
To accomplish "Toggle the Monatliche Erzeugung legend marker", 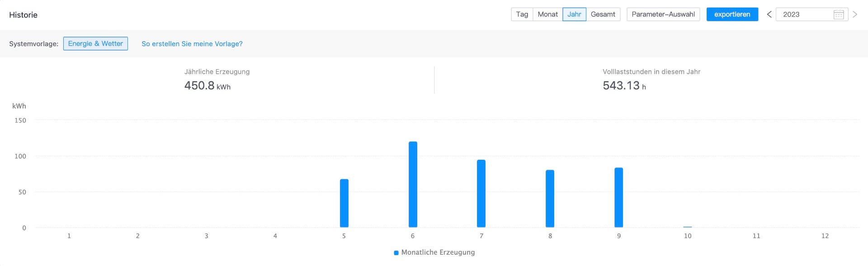I will [396, 253].
